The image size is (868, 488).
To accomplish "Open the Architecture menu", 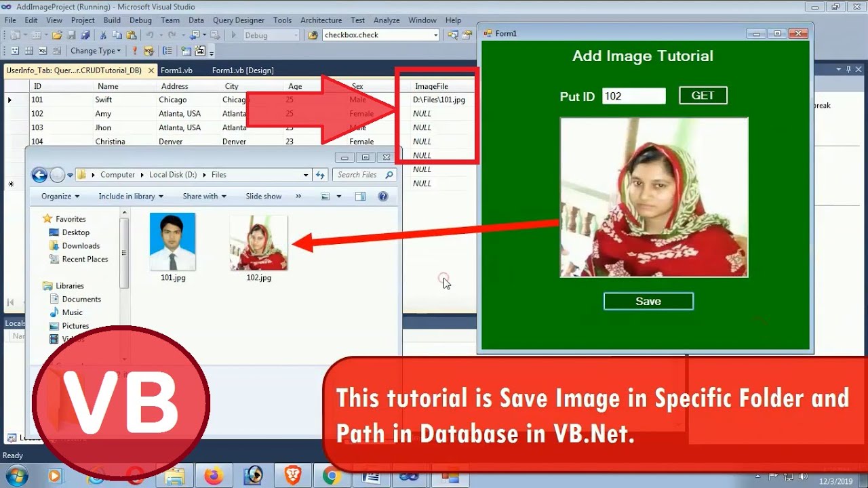I will click(x=321, y=20).
